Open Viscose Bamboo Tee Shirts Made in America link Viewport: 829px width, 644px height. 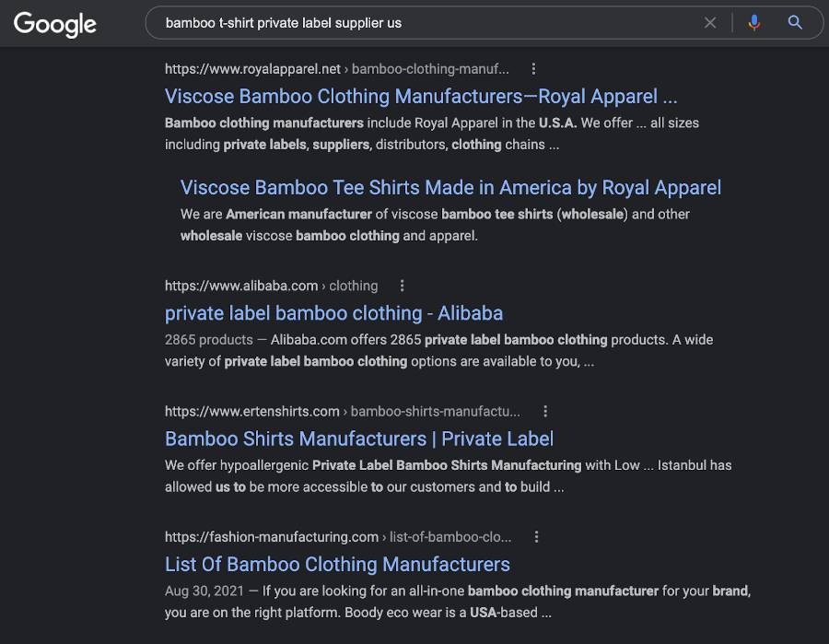[x=450, y=188]
